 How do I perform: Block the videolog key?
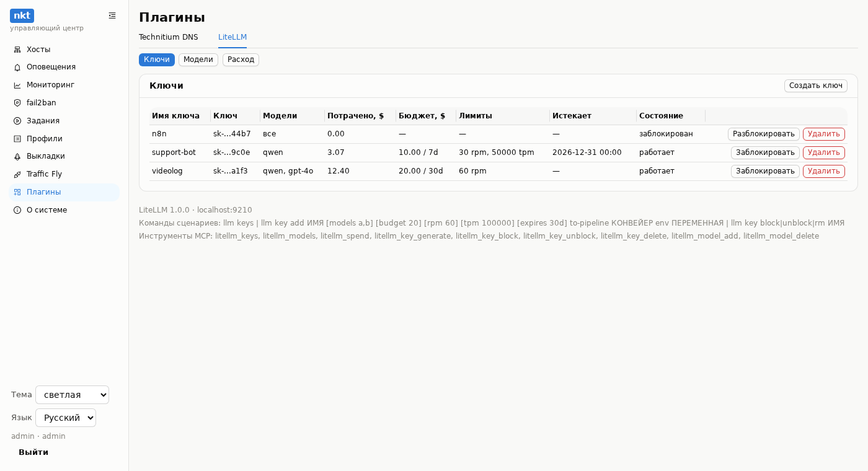765,171
